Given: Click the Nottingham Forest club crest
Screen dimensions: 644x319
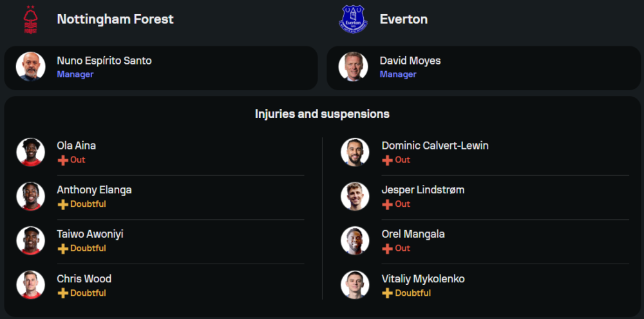Looking at the screenshot, I should coord(30,19).
